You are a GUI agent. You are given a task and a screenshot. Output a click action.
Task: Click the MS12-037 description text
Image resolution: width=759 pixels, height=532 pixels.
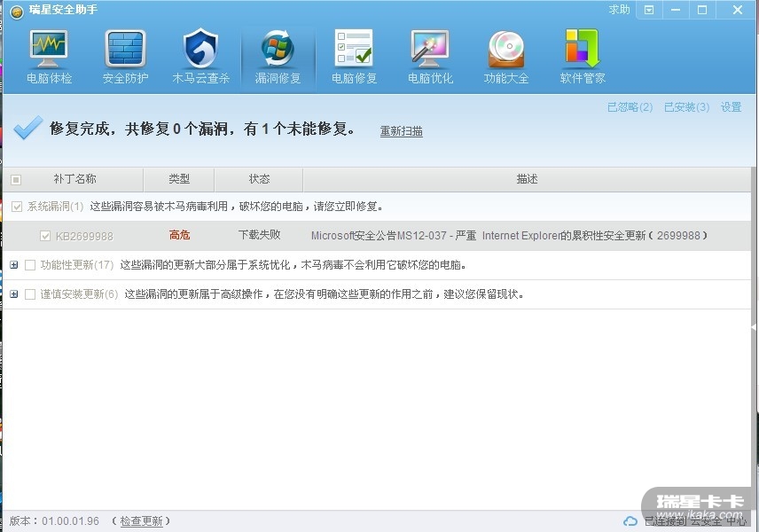[x=509, y=236]
